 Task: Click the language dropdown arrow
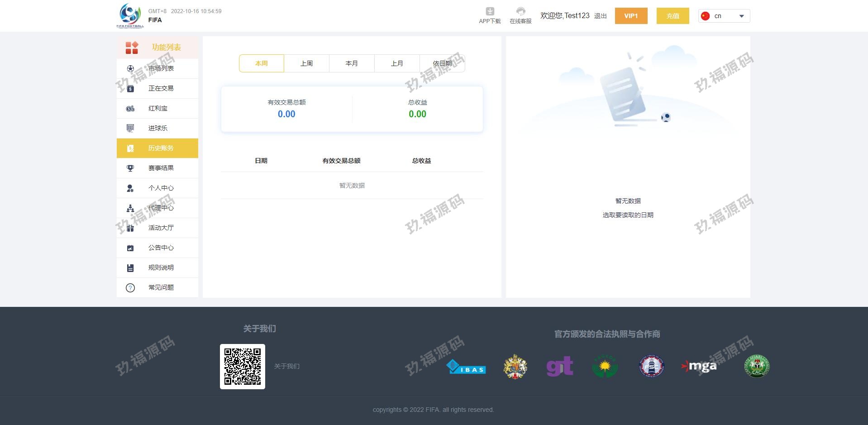point(741,16)
